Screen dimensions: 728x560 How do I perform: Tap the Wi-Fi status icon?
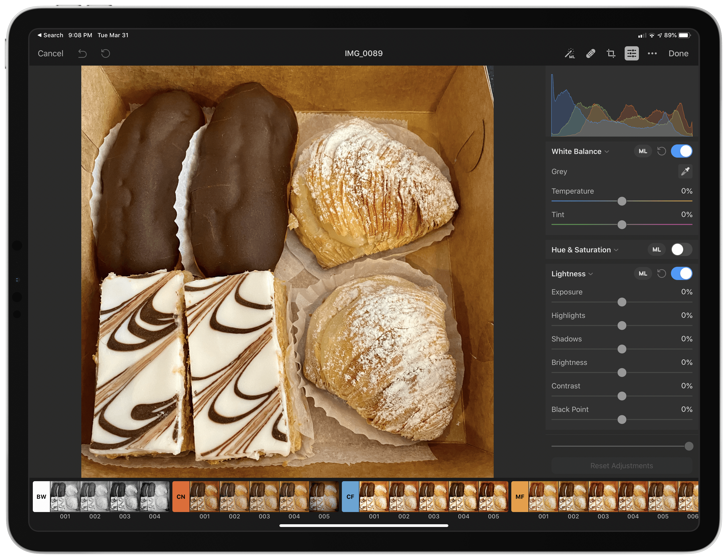(652, 35)
